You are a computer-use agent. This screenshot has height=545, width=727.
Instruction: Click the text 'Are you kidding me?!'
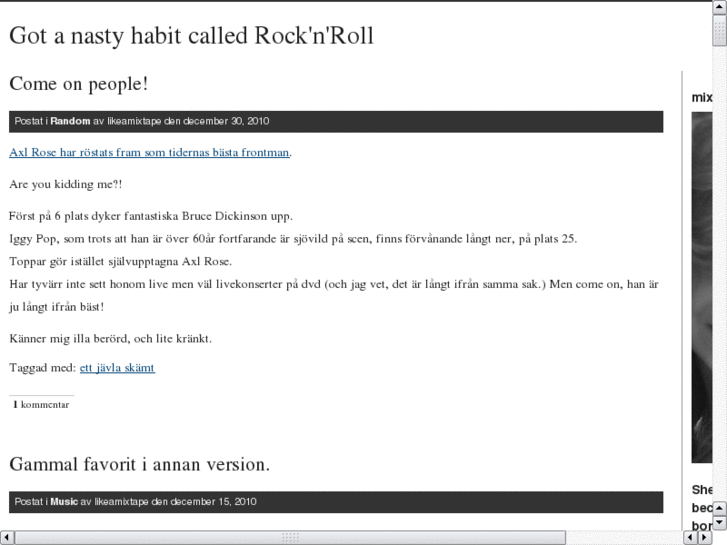point(66,185)
